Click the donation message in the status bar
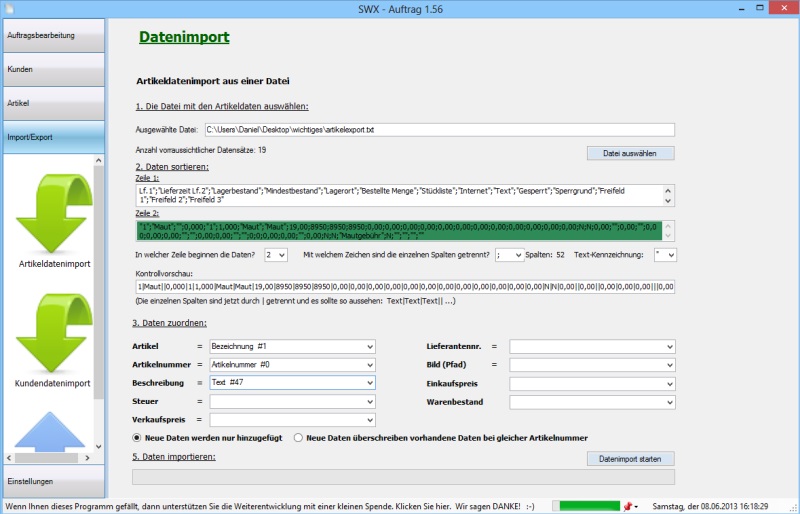The width and height of the screenshot is (800, 514). pyautogui.click(x=270, y=506)
